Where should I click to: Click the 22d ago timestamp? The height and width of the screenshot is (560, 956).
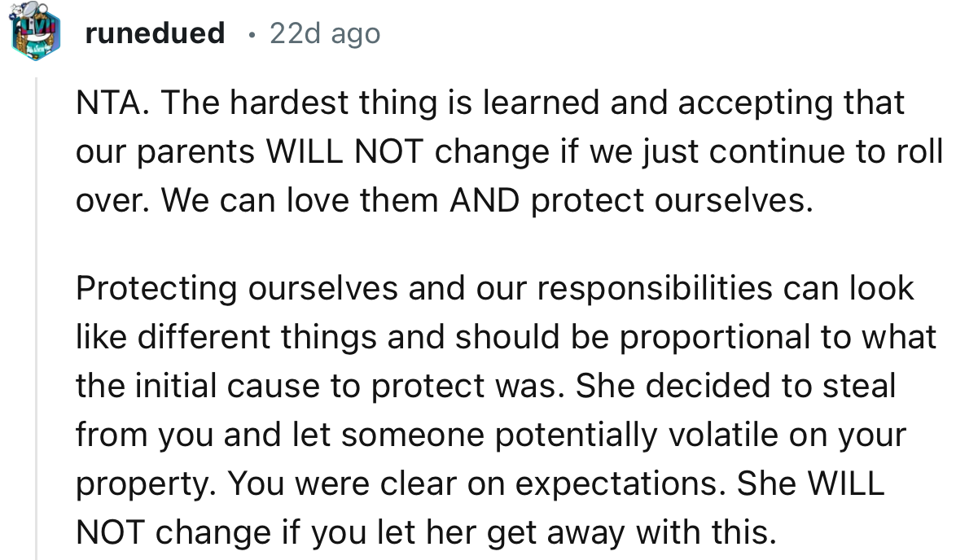324,33
